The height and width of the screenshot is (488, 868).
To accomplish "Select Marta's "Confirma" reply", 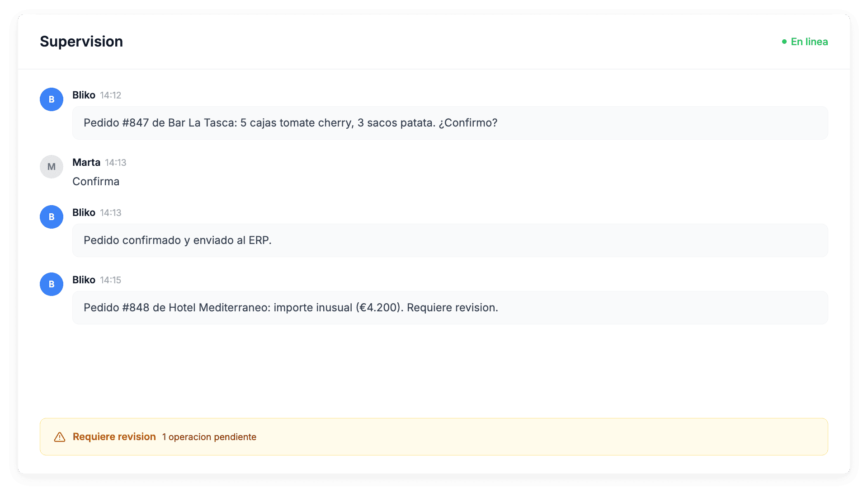I will point(96,182).
